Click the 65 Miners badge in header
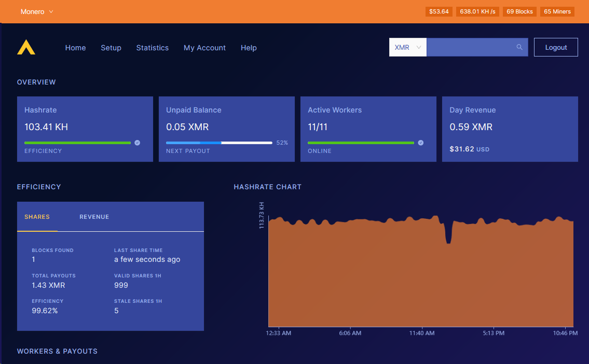Image resolution: width=589 pixels, height=364 pixels. point(557,11)
